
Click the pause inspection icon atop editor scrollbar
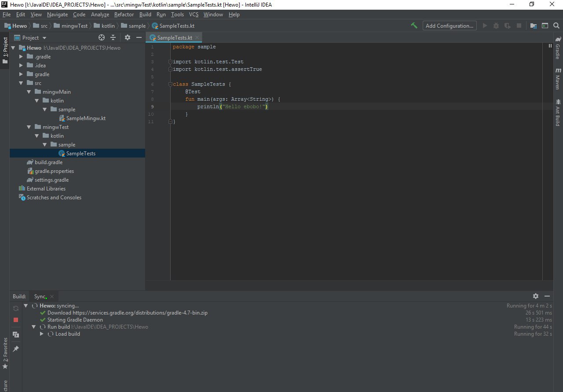pyautogui.click(x=550, y=46)
